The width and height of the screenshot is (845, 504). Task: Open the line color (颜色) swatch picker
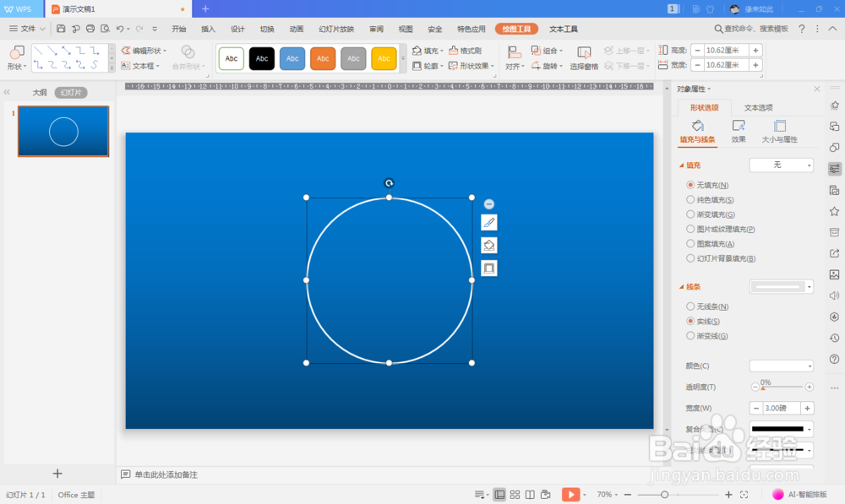780,365
